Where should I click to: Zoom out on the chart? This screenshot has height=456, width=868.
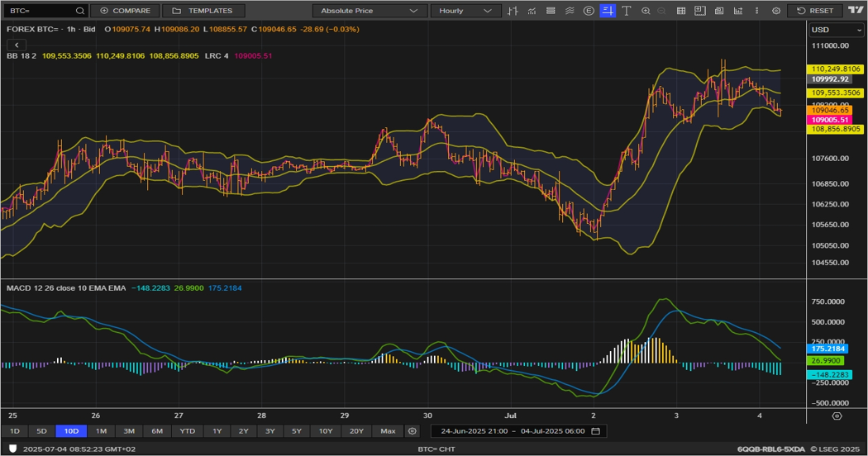click(661, 11)
